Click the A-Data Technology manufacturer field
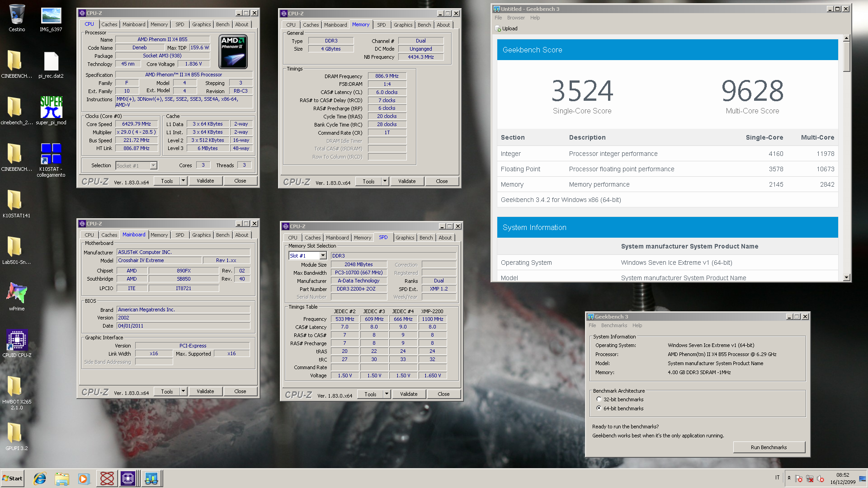Image resolution: width=868 pixels, height=488 pixels. (x=359, y=281)
